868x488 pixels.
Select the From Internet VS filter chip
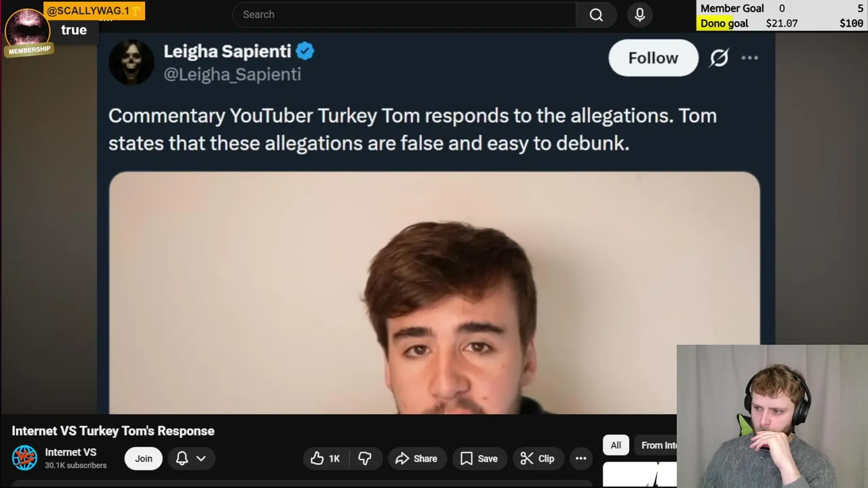(658, 445)
